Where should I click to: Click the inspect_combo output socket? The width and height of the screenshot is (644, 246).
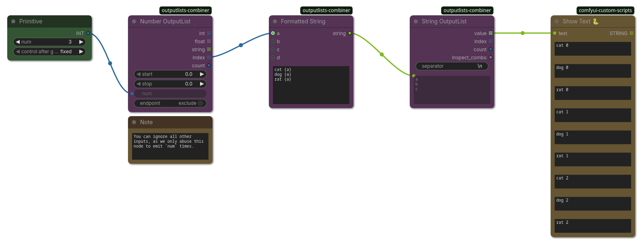pos(491,57)
